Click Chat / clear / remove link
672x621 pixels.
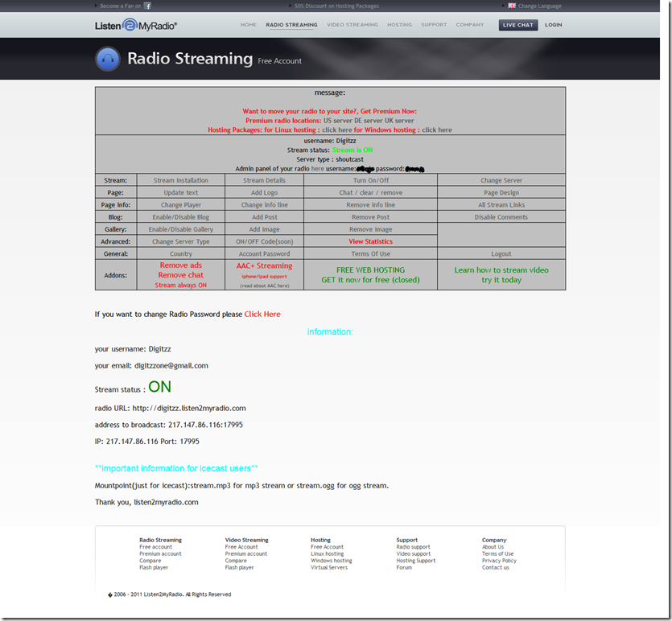(x=371, y=193)
